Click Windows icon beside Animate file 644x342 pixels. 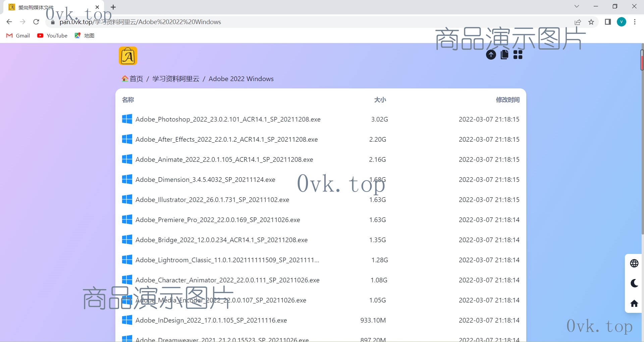point(127,159)
